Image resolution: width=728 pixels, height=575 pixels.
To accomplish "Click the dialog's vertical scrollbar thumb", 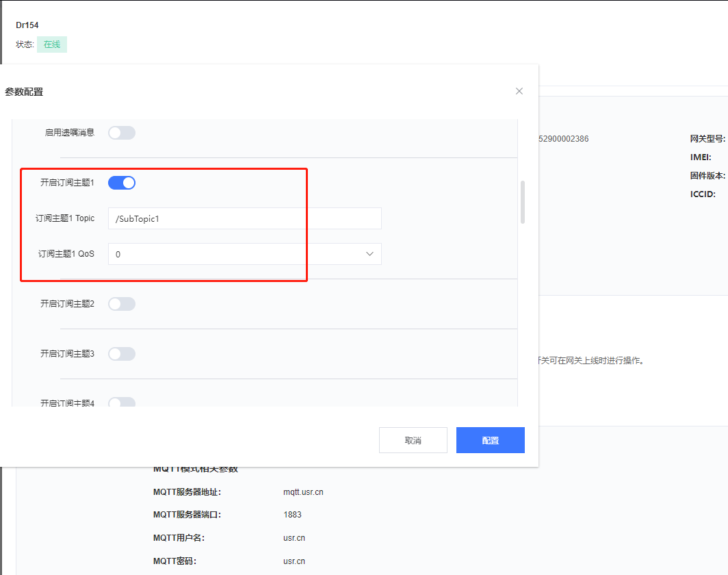I will [523, 202].
